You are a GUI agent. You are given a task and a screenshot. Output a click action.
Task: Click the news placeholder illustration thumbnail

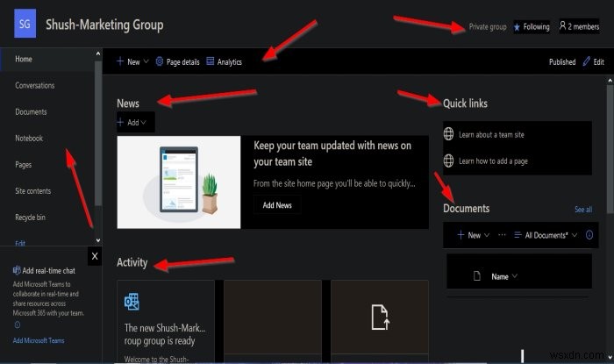point(179,182)
